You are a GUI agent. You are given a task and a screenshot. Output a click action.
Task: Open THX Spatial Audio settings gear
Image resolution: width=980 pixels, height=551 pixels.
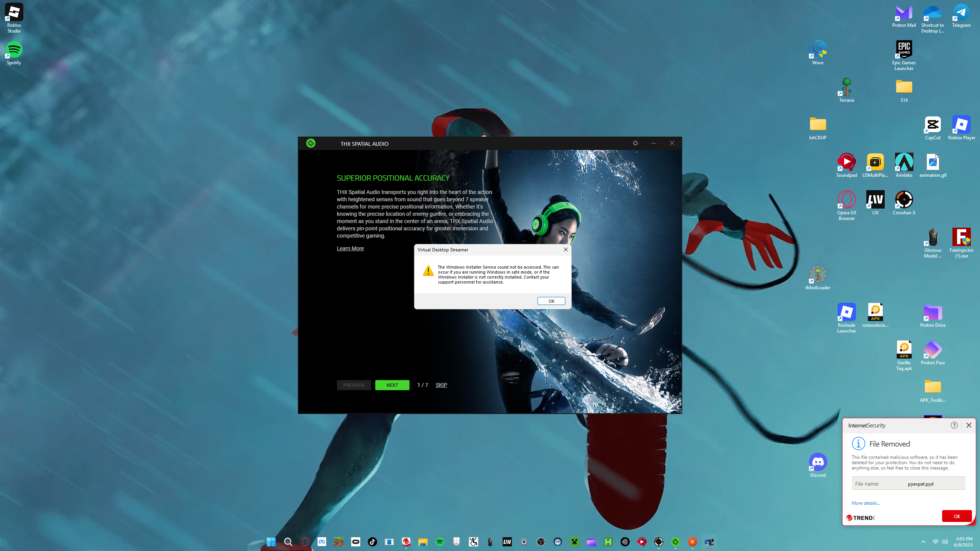[x=635, y=143]
